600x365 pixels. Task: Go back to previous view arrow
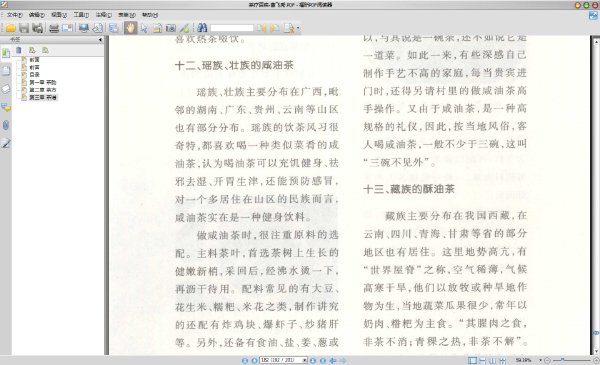coord(333,360)
